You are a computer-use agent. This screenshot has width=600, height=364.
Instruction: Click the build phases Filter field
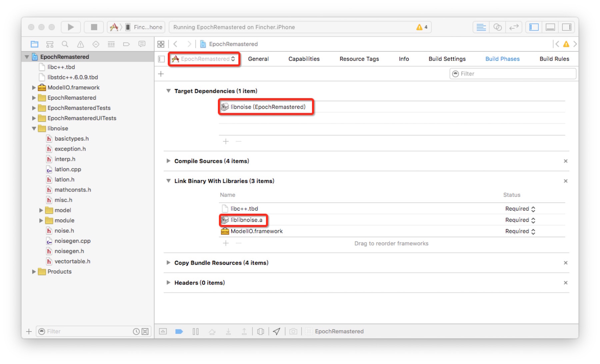point(513,74)
